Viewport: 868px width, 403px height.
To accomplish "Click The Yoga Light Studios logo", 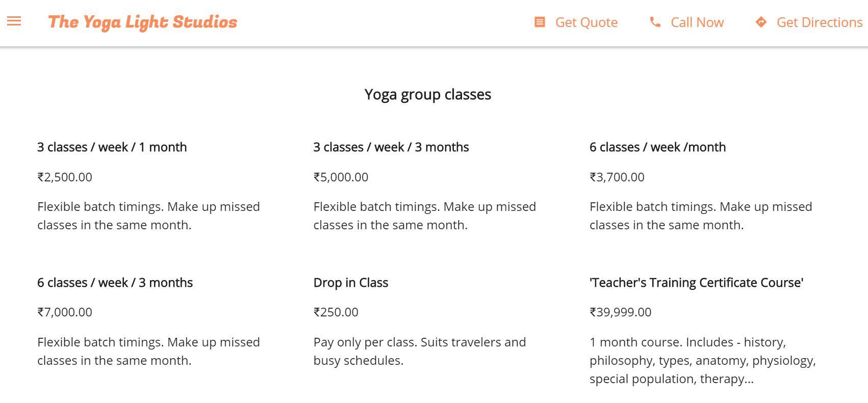I will coord(143,22).
